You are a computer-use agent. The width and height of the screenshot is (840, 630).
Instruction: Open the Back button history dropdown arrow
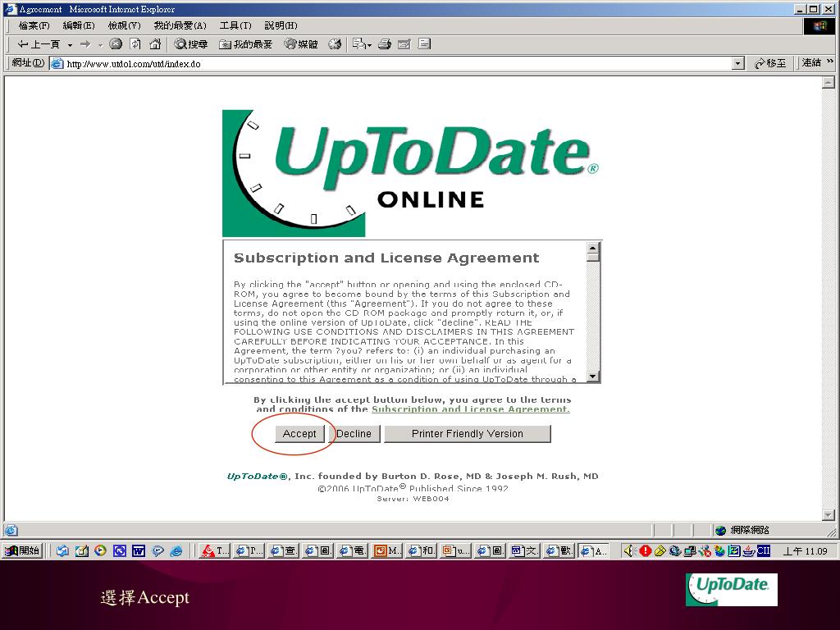[x=70, y=45]
